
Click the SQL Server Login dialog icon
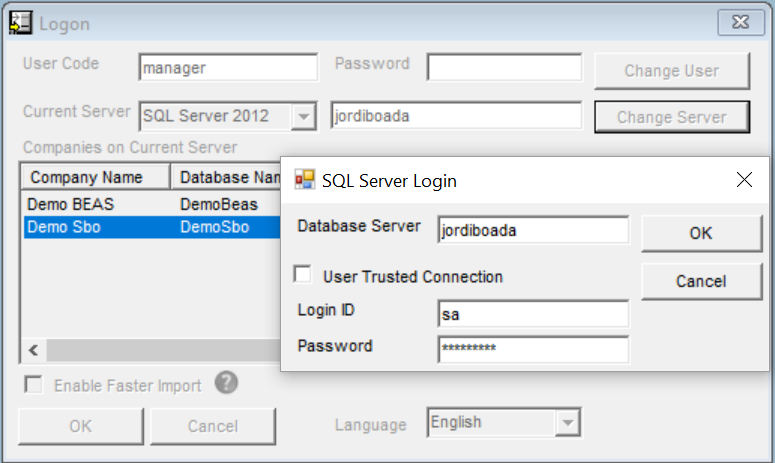(x=304, y=180)
